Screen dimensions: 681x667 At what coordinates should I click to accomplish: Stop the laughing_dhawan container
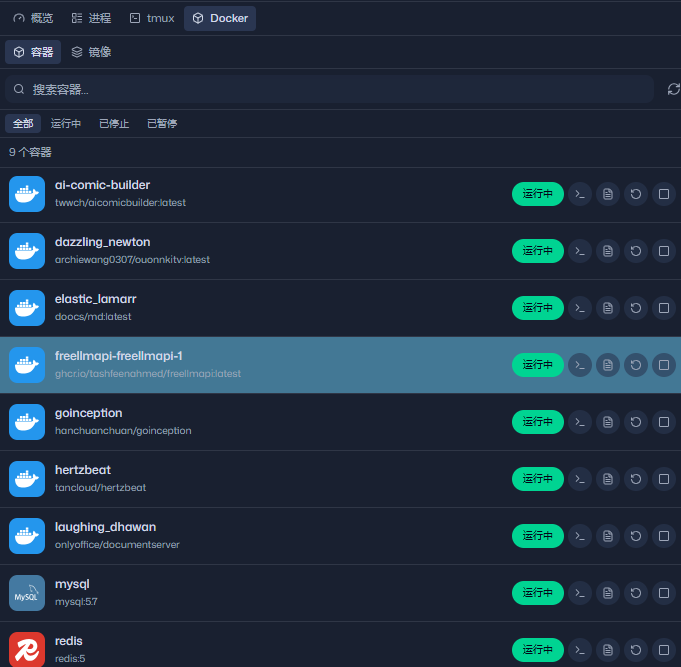[664, 536]
